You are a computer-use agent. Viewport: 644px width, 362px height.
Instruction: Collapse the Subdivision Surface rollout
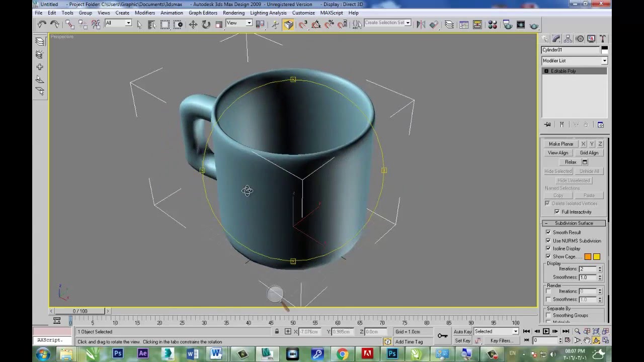(x=574, y=223)
